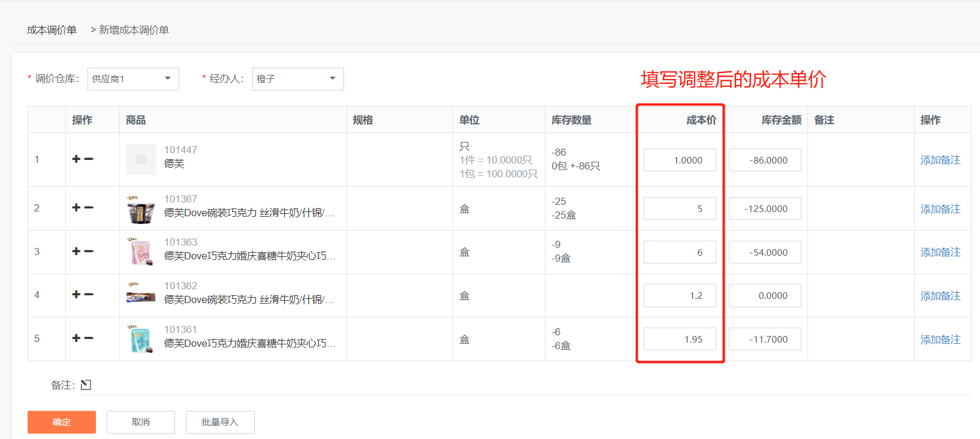Click the 商品 column header

136,120
